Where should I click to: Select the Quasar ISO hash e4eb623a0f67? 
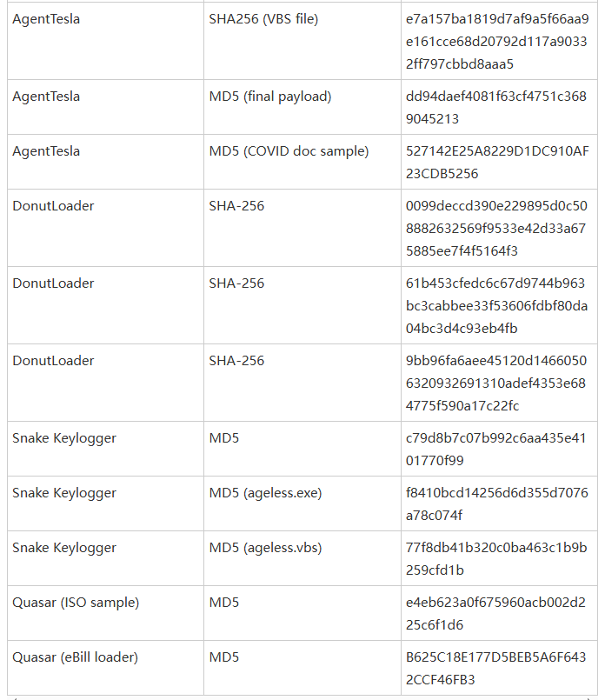(495, 613)
